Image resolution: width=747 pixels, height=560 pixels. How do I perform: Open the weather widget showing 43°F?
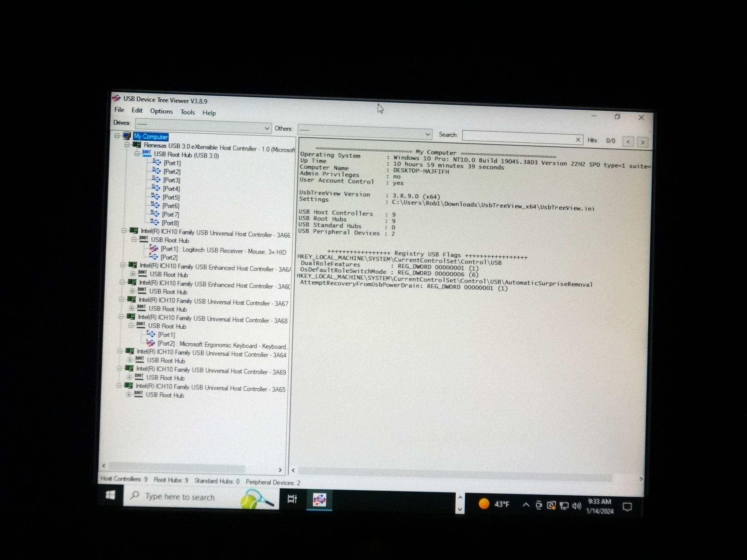click(x=494, y=504)
